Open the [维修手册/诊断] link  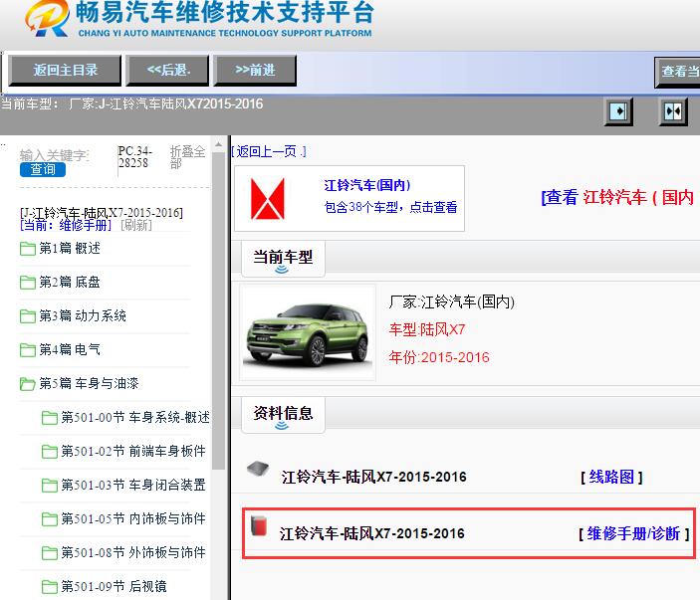(x=634, y=533)
